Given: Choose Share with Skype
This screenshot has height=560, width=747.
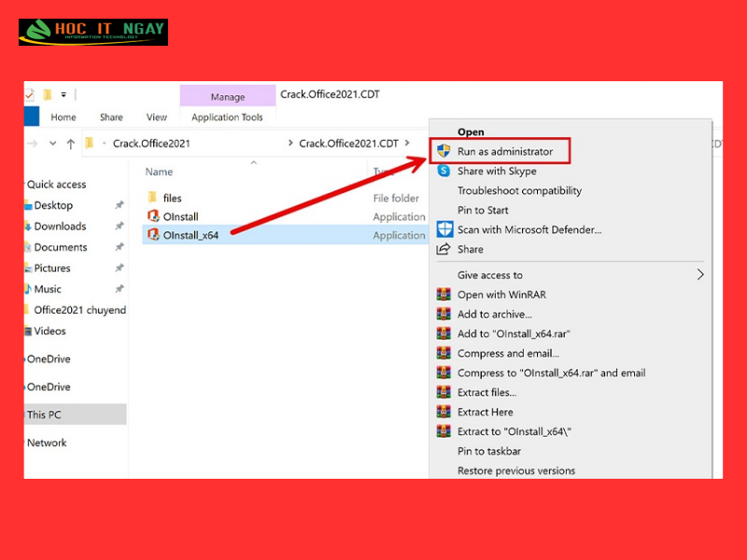Looking at the screenshot, I should 497,171.
